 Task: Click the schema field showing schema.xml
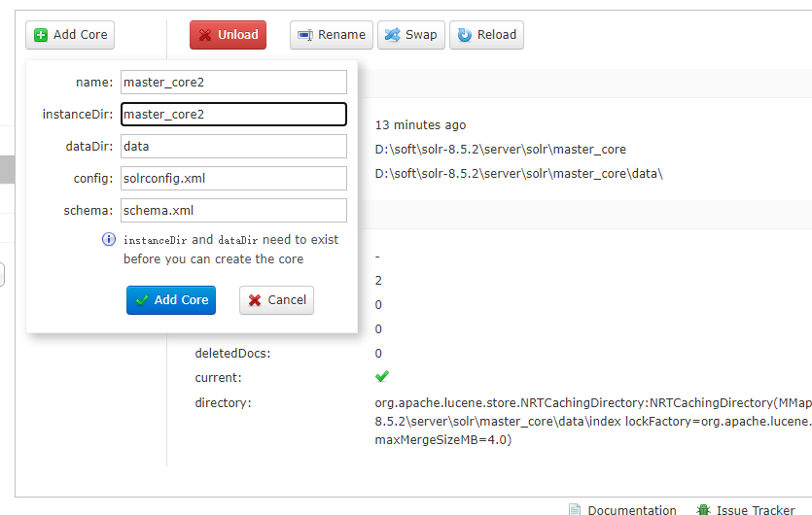pos(233,211)
